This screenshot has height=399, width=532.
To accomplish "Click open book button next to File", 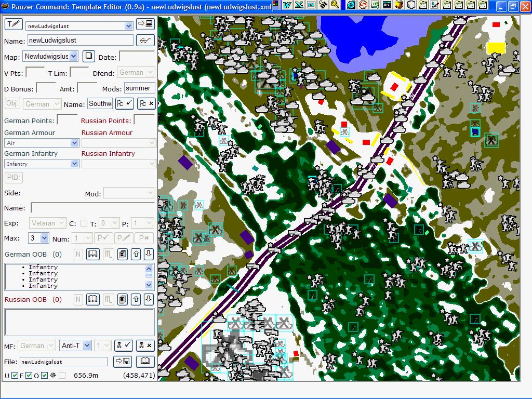I will click(145, 362).
